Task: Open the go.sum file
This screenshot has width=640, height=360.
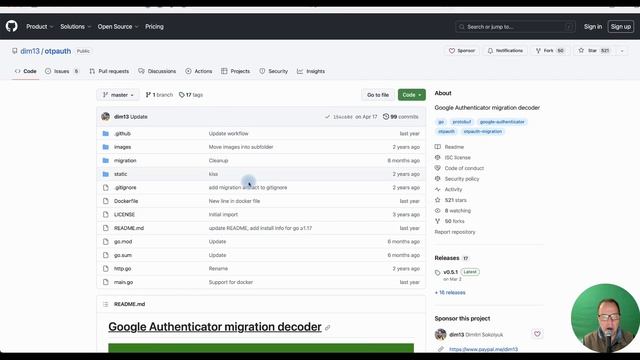Action: (x=123, y=255)
